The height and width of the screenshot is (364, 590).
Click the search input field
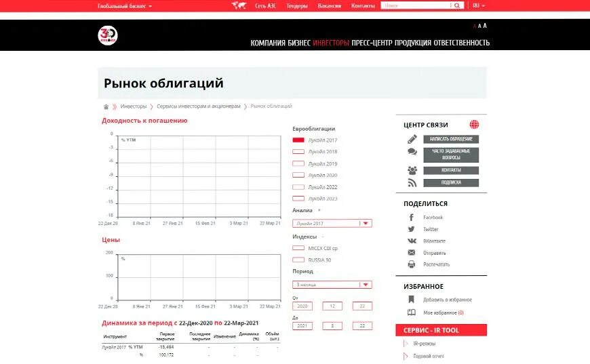[x=416, y=5]
